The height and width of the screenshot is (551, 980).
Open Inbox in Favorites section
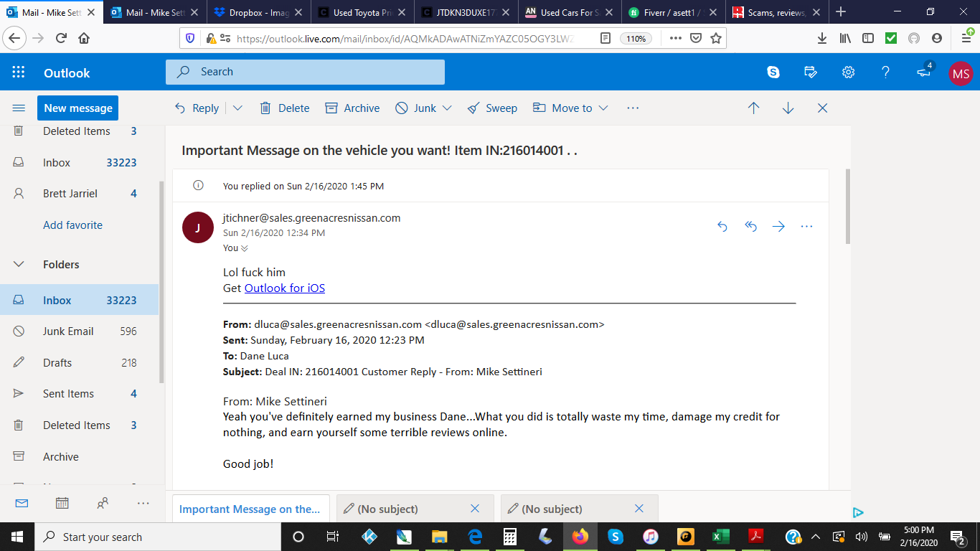[79, 163]
